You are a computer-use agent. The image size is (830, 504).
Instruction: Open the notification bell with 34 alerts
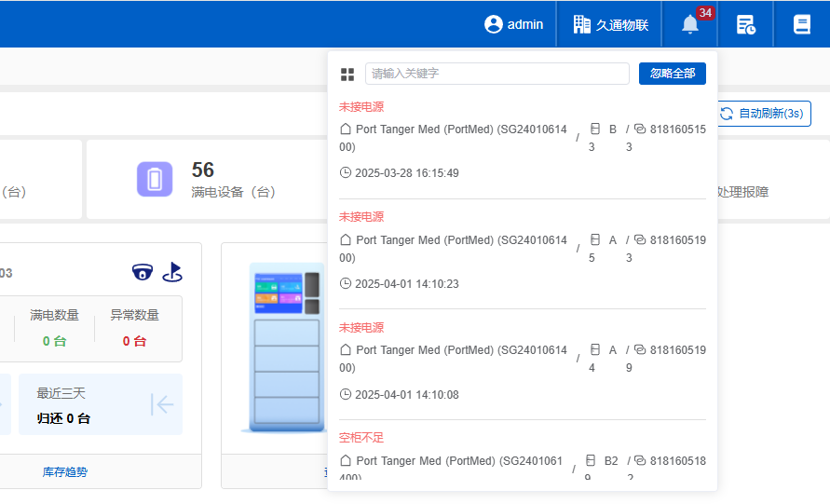[690, 24]
